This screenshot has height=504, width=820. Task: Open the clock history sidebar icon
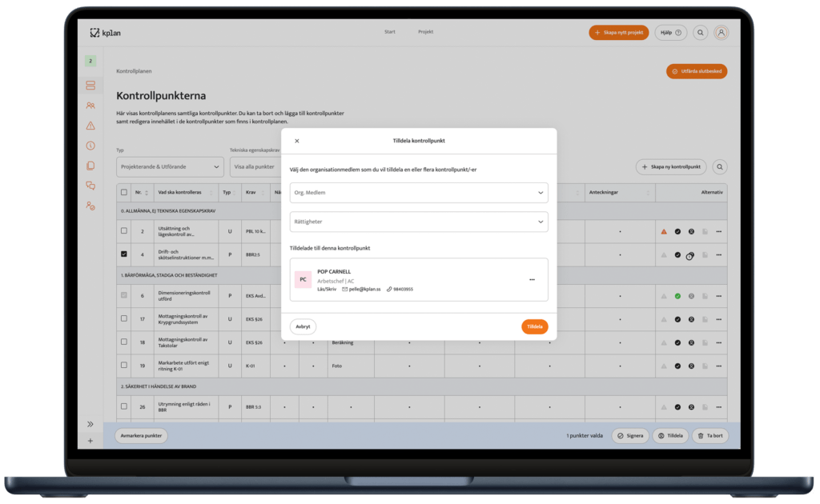click(90, 146)
